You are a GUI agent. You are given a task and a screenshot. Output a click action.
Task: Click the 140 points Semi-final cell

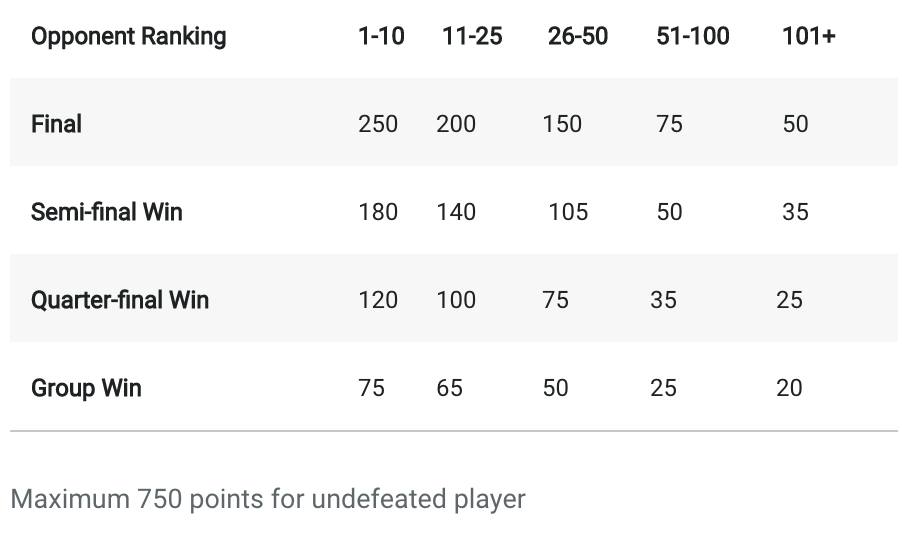pyautogui.click(x=456, y=212)
